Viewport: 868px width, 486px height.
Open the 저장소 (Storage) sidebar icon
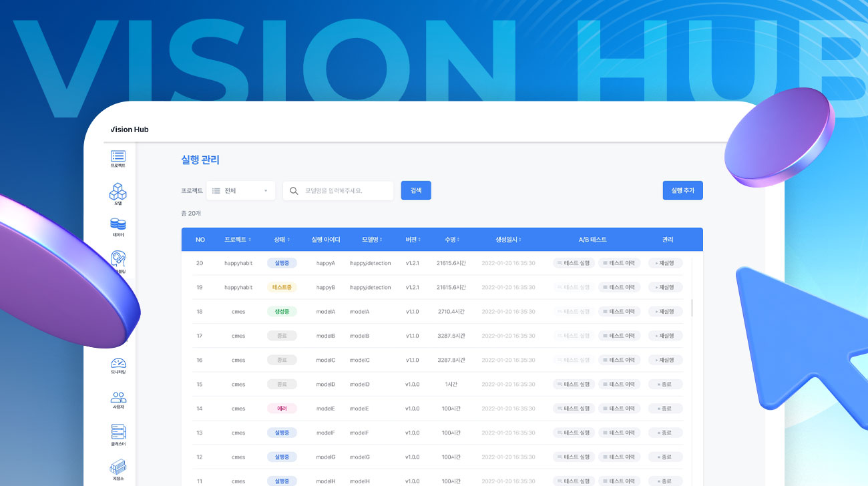click(x=118, y=469)
